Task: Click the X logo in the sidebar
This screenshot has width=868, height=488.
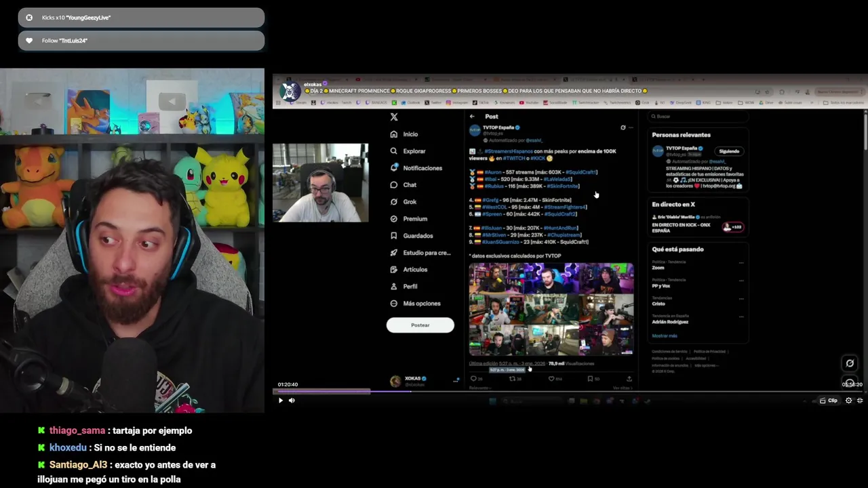Action: tap(394, 117)
